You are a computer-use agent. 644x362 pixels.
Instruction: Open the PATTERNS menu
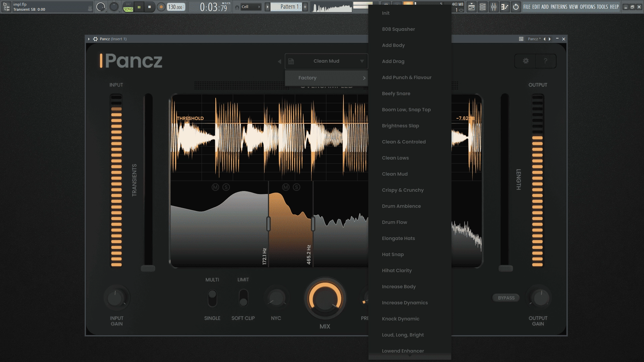click(x=559, y=7)
